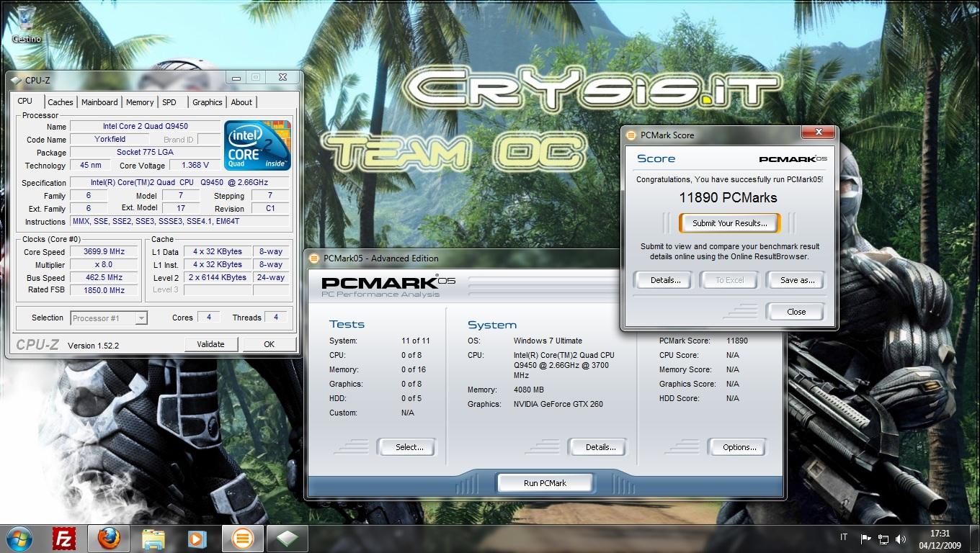This screenshot has height=553, width=980.
Task: Switch to Firefox in the taskbar
Action: 109,539
